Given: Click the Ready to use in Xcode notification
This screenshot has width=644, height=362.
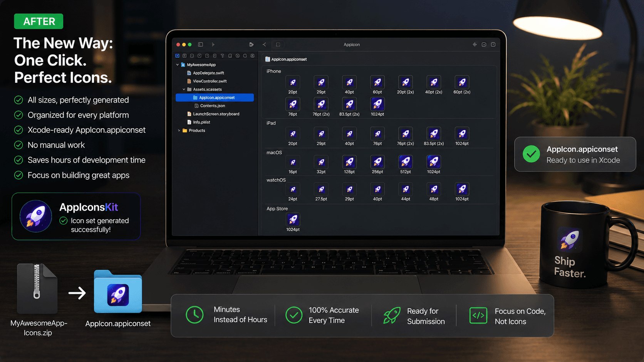Looking at the screenshot, I should [575, 154].
